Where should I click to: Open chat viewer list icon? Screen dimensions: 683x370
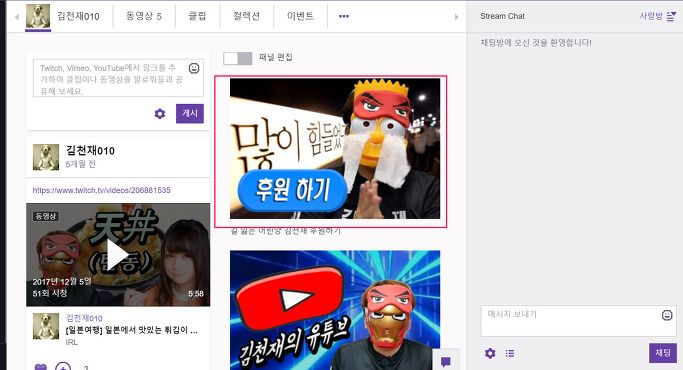coord(510,353)
